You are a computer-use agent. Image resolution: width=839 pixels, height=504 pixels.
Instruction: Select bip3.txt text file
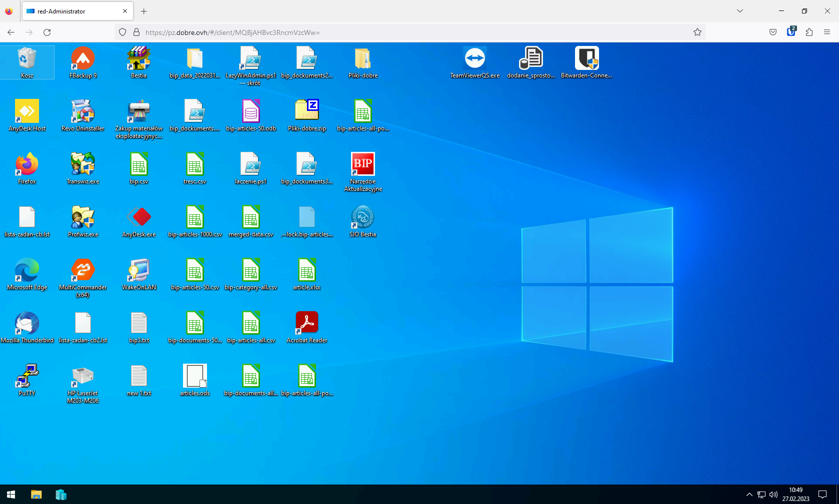(x=139, y=327)
